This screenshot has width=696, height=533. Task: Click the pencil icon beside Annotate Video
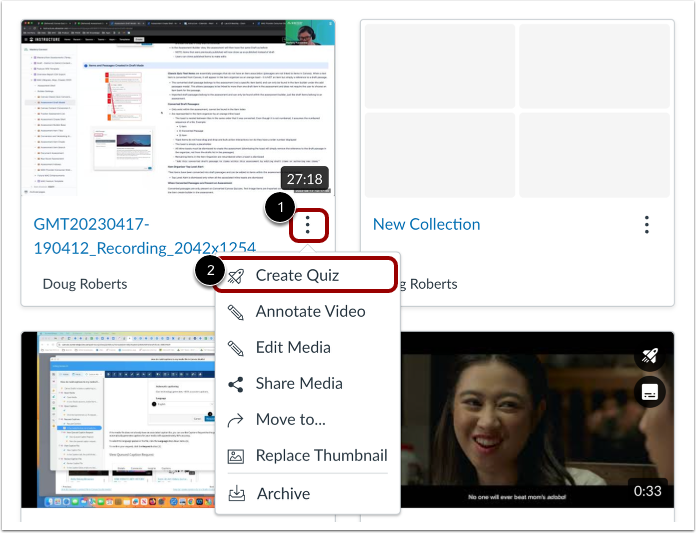pyautogui.click(x=236, y=312)
